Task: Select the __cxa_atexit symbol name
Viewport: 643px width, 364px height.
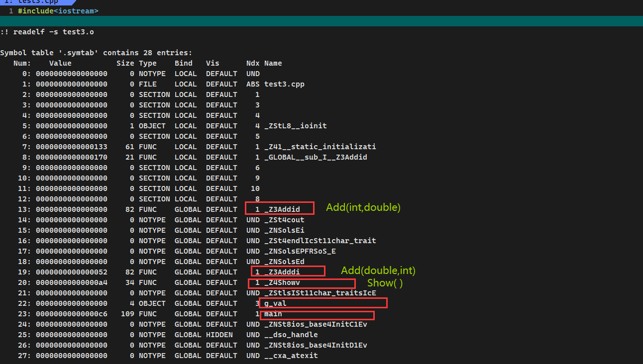Action: (x=291, y=356)
